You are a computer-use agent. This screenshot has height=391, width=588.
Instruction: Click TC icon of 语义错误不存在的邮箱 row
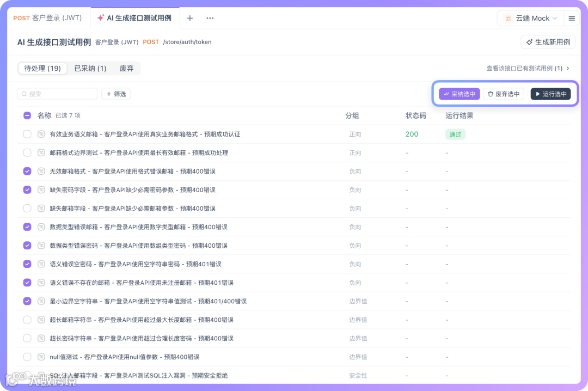41,283
